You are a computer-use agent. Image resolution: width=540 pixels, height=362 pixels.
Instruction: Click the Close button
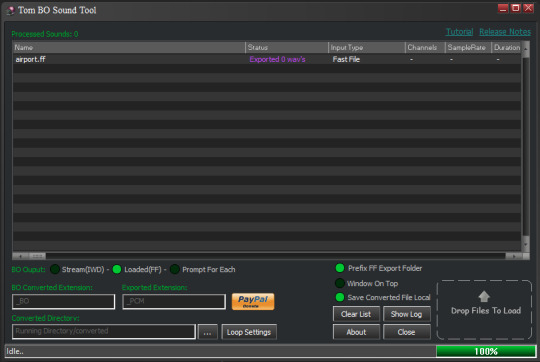coord(407,332)
